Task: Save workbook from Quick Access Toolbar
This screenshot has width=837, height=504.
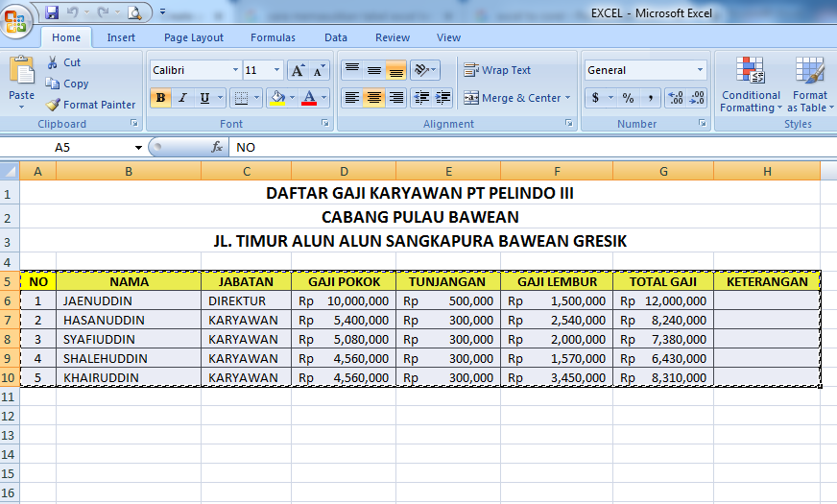Action: (x=52, y=12)
